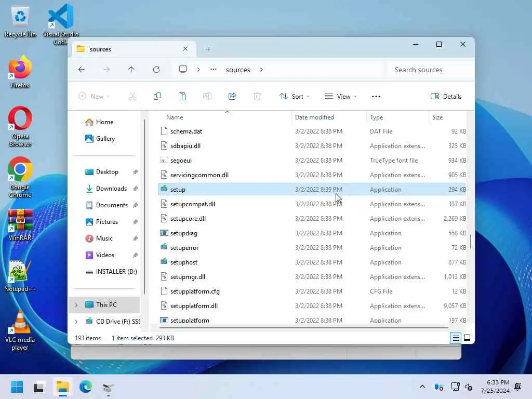Screen dimensions: 532x399
Task: Open the Sort dropdown menu
Action: [x=294, y=96]
